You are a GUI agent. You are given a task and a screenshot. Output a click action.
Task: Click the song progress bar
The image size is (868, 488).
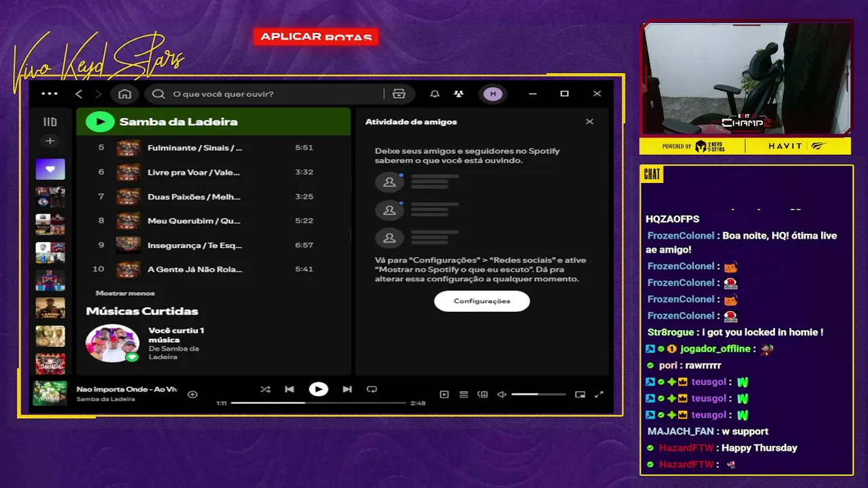coord(318,403)
